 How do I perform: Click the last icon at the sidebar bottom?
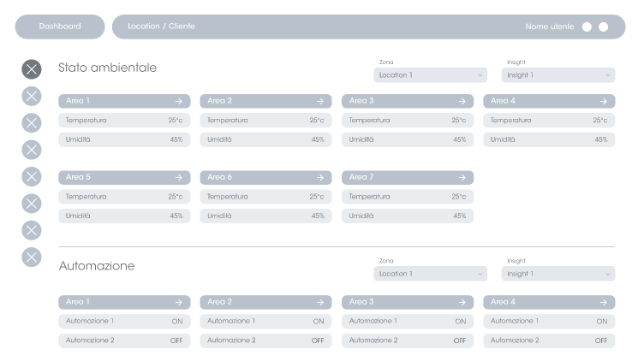click(x=31, y=257)
